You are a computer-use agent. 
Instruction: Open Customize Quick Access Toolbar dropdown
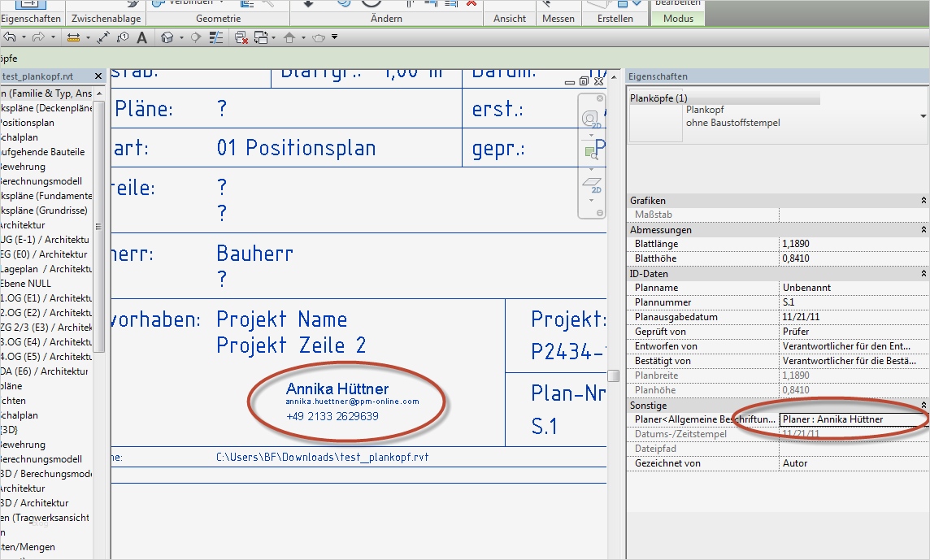(334, 37)
